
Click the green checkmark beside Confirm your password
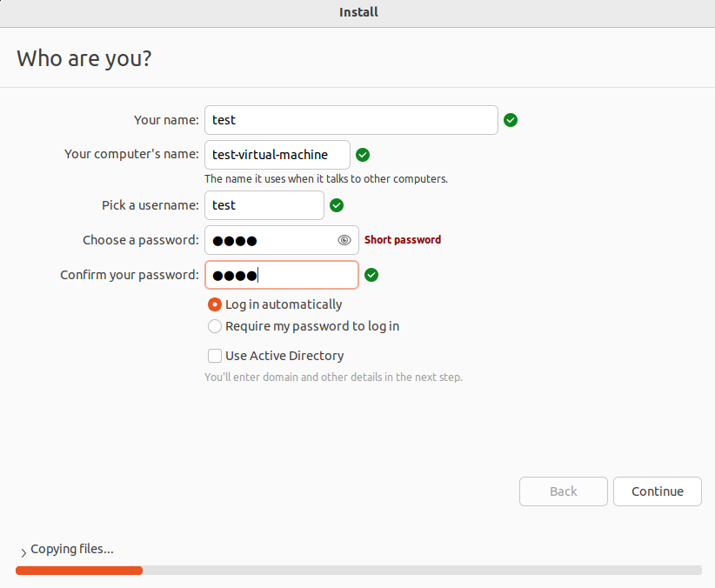pyautogui.click(x=371, y=275)
